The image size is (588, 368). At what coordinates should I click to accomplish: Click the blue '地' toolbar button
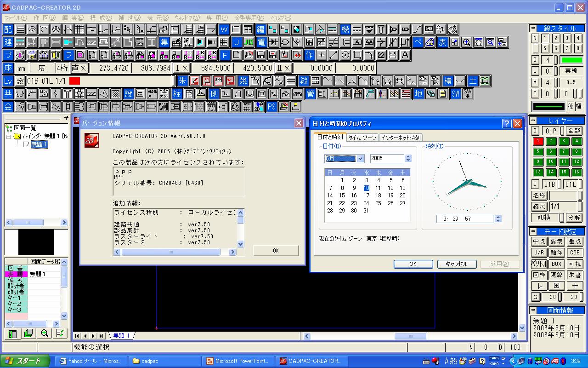pos(418,94)
